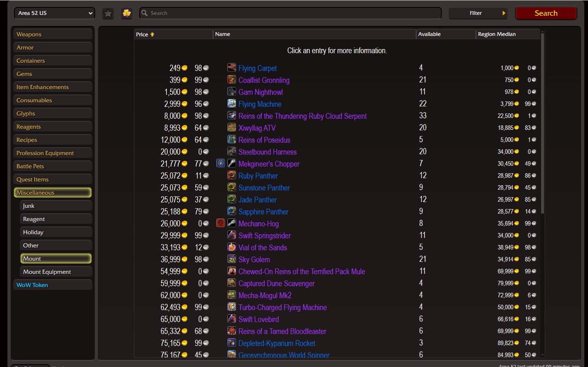
Task: Expand the Filter options panel
Action: [478, 13]
